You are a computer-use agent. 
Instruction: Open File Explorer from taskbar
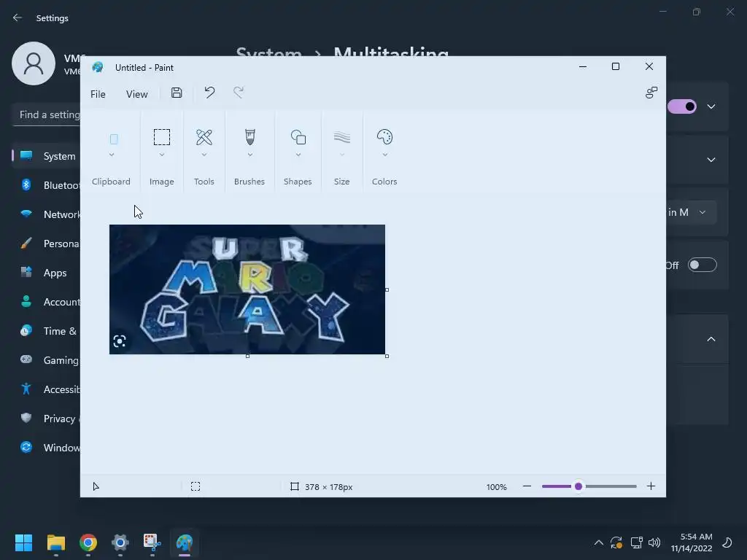(55, 542)
